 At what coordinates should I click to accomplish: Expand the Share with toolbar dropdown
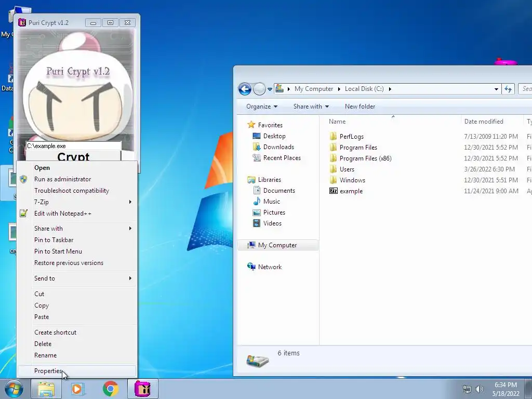pyautogui.click(x=311, y=107)
